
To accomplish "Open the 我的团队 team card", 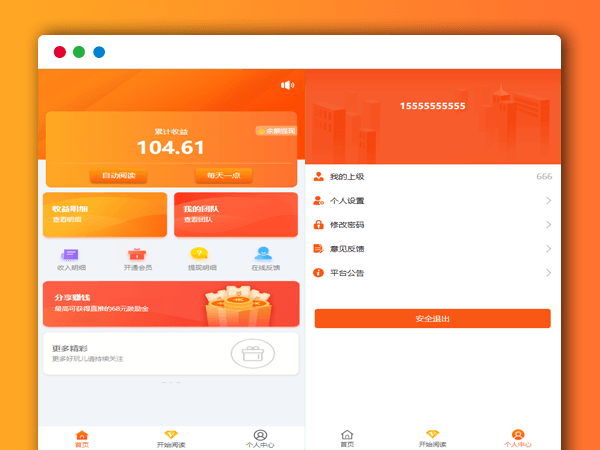I will (x=235, y=214).
